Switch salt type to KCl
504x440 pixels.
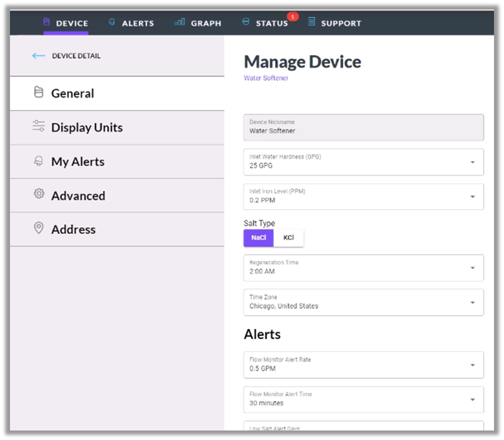[288, 238]
